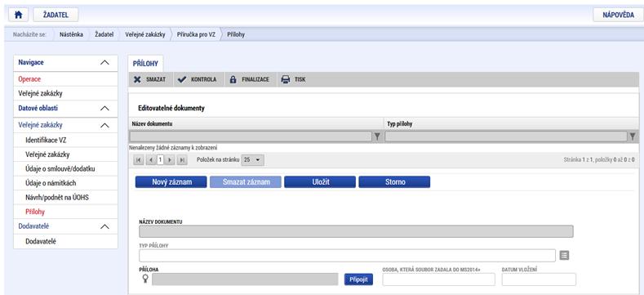Click SMAZAT toolbar cross icon
644x295 pixels.
(137, 79)
